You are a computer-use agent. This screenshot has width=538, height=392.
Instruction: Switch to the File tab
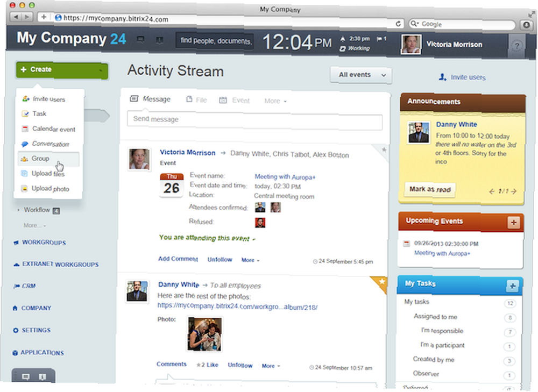[x=196, y=100]
